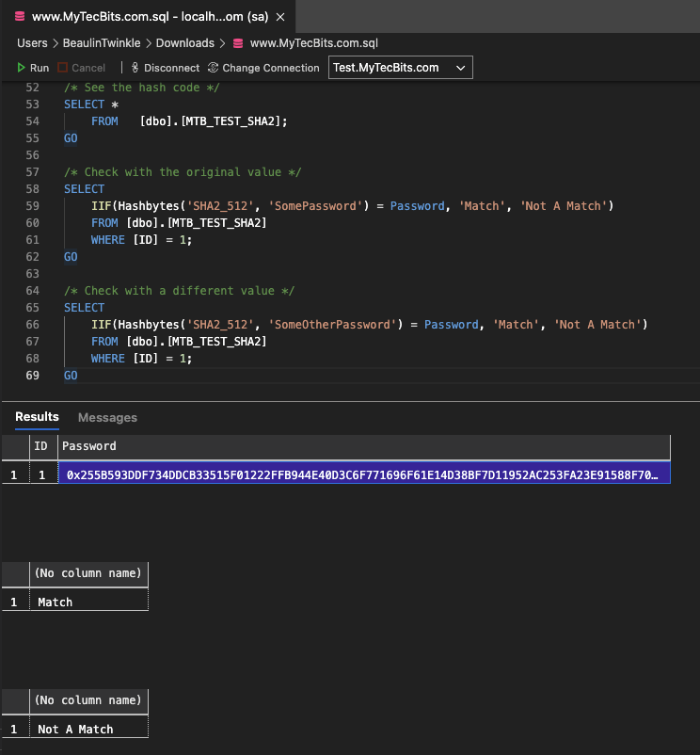Open the Test.MyTecBits.com database dropdown
The height and width of the screenshot is (755, 700).
pos(400,68)
